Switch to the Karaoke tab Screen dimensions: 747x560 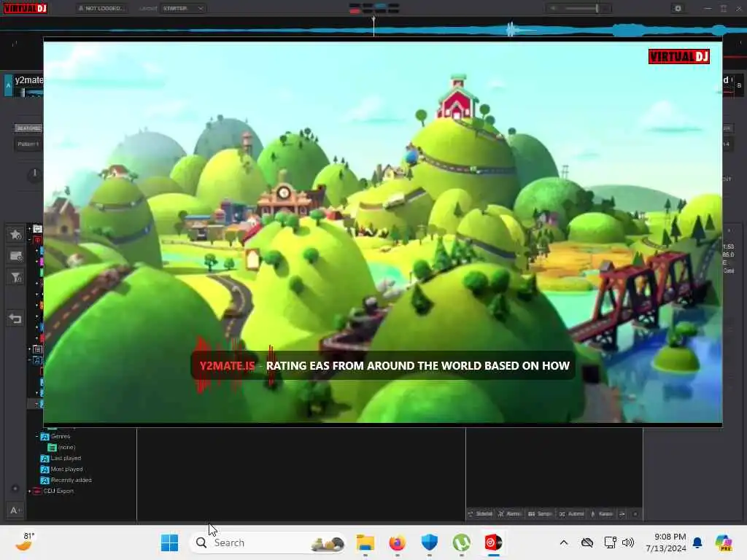click(x=602, y=514)
